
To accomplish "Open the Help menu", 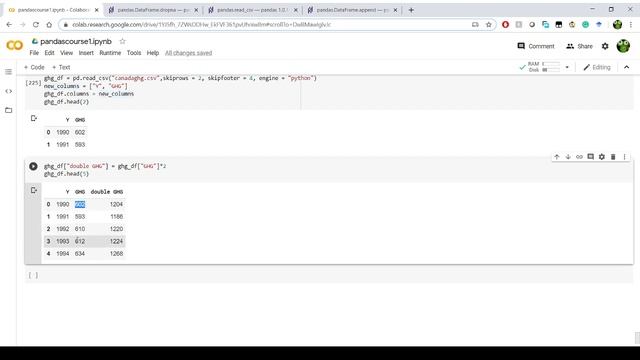I will coord(153,53).
